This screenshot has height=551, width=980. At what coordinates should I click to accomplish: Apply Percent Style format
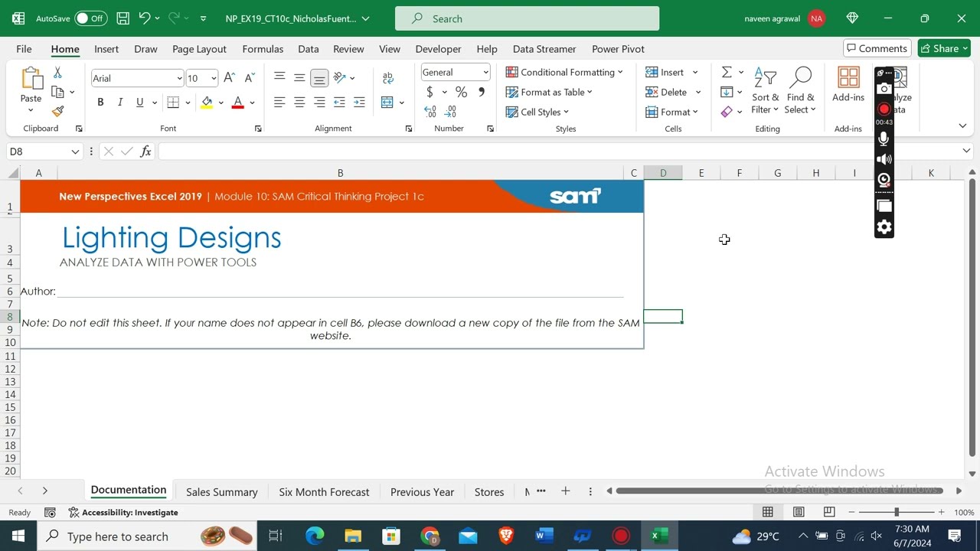click(461, 92)
